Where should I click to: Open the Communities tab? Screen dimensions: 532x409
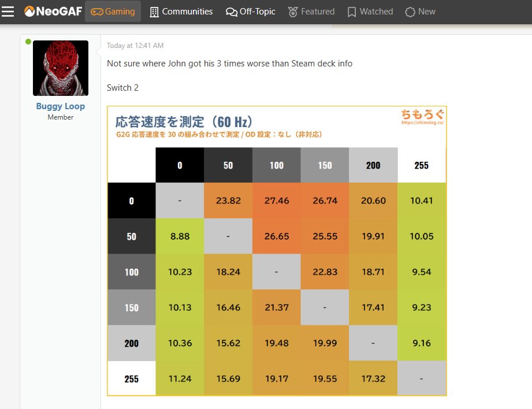click(x=181, y=12)
